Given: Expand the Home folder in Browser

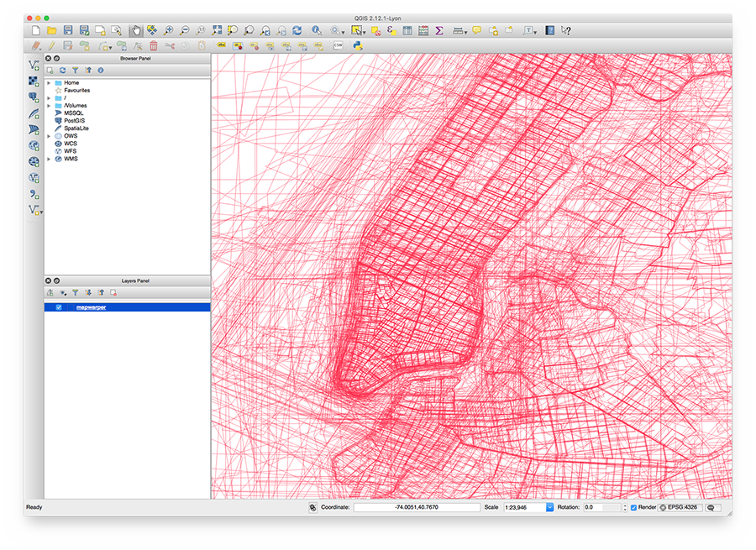Looking at the screenshot, I should pos(49,83).
